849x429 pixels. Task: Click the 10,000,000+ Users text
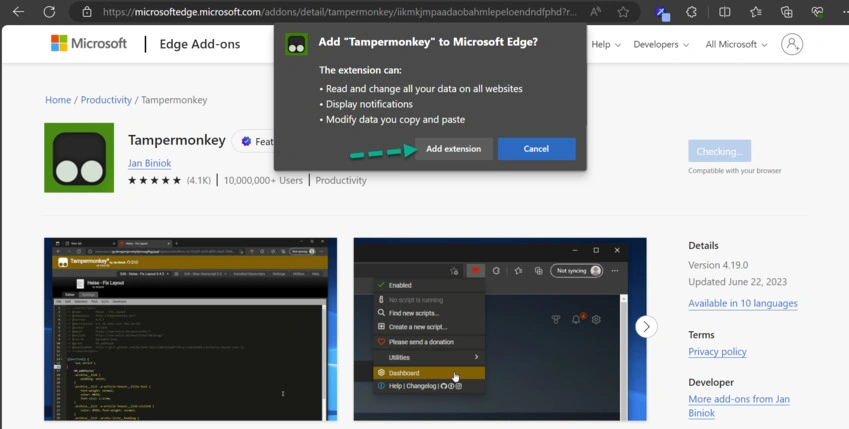(x=263, y=180)
